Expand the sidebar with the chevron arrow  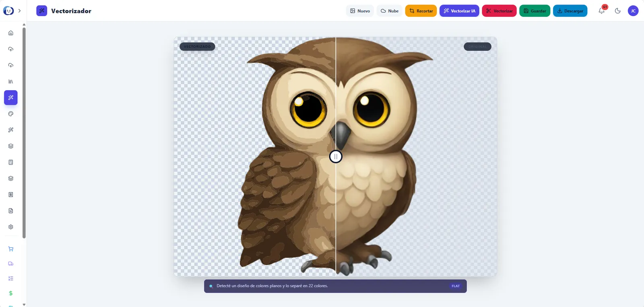point(19,11)
